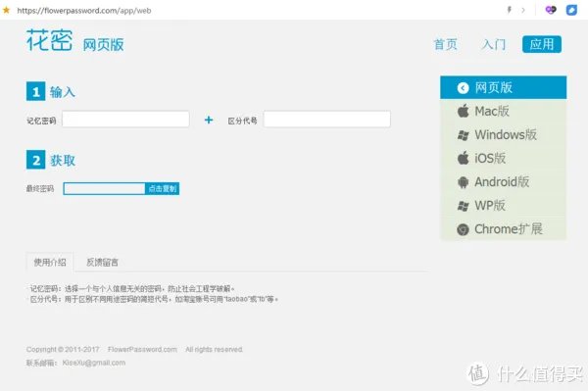This screenshot has height=391, width=588.
Task: Choose Mac版 in the sidebar
Action: coord(504,111)
